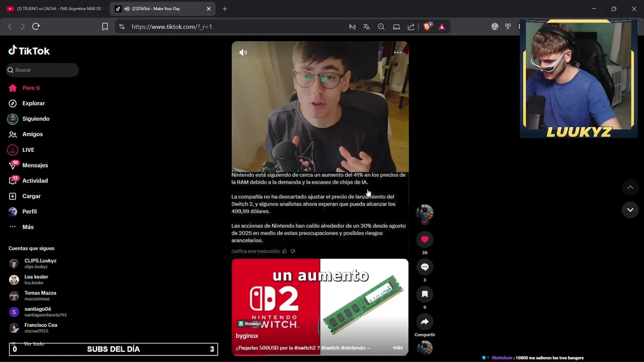Click the paragraph 'Nintendo está siguiendo de cerca'
The width and height of the screenshot is (644, 362).
(318, 178)
